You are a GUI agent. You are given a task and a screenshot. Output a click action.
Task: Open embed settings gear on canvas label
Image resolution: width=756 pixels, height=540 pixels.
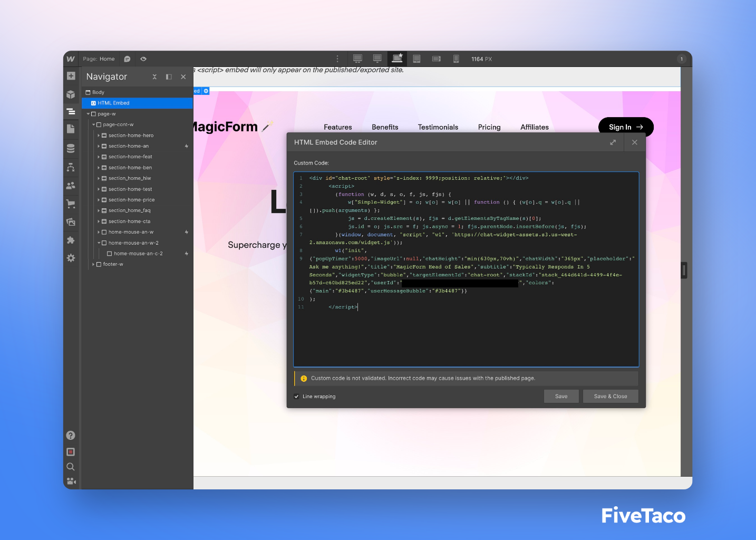[x=206, y=91]
